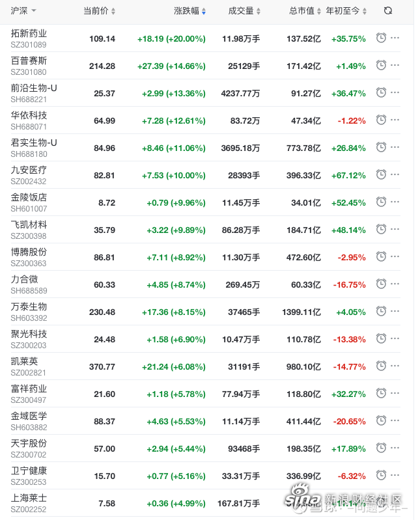Screen dimensions: 420x520
Task: Click alert clock icon for 万泰生物
Action: pos(381,311)
